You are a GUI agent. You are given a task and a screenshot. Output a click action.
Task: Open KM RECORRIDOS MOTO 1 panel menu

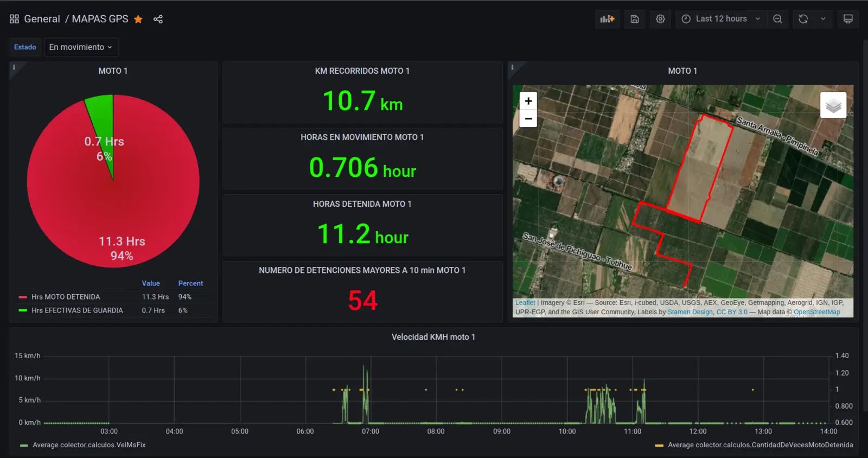pos(362,71)
